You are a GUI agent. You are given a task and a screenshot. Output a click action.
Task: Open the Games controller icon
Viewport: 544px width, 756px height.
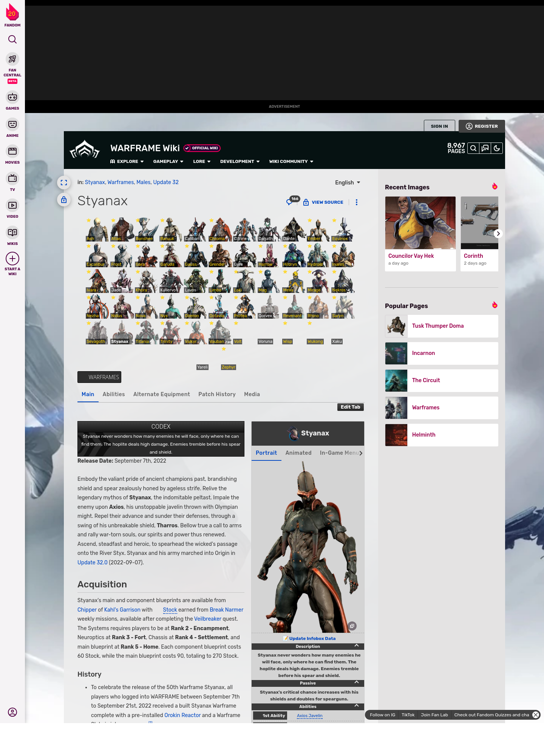[x=12, y=97]
